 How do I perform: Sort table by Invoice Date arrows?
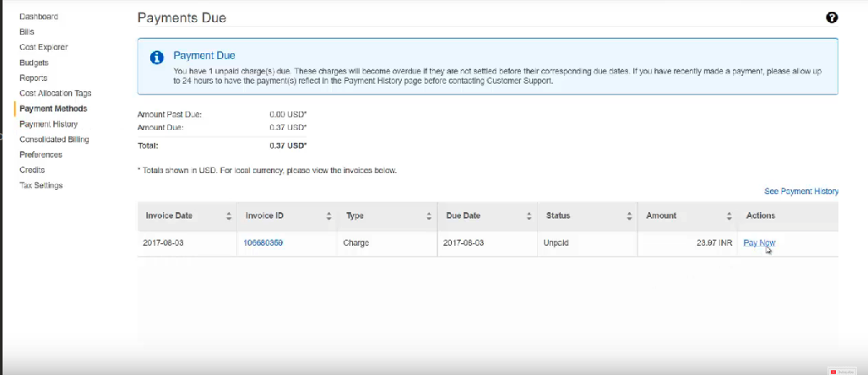tap(229, 216)
